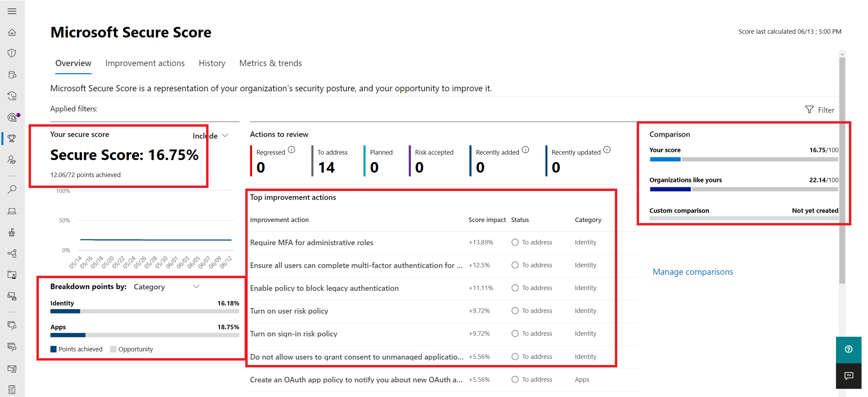
Task: Open the laptop devices icon in sidebar
Action: click(12, 211)
